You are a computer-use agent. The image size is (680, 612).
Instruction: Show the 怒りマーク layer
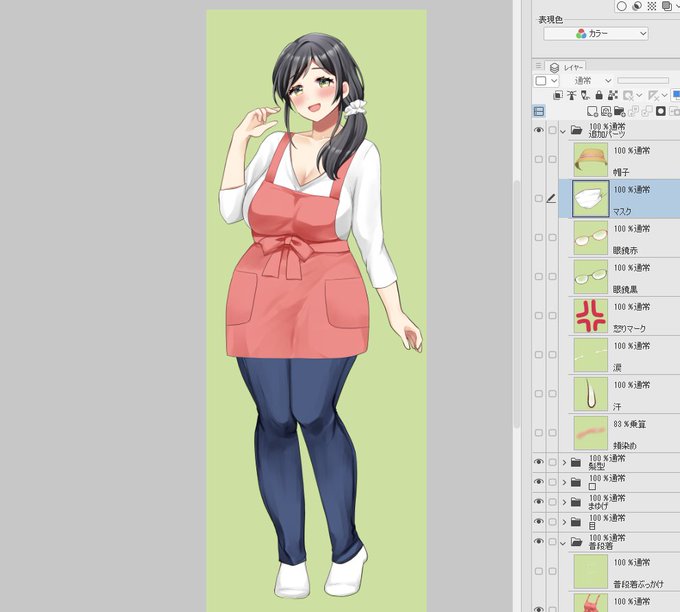539,316
